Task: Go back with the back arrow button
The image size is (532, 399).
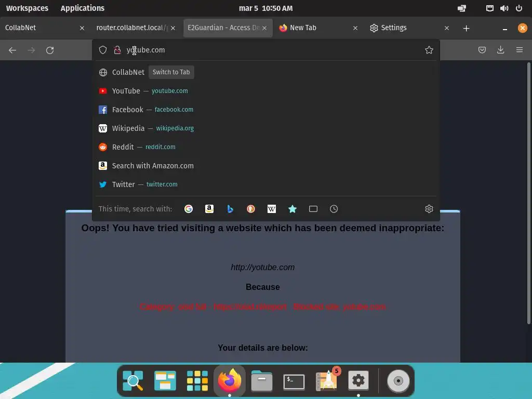Action: coord(12,50)
